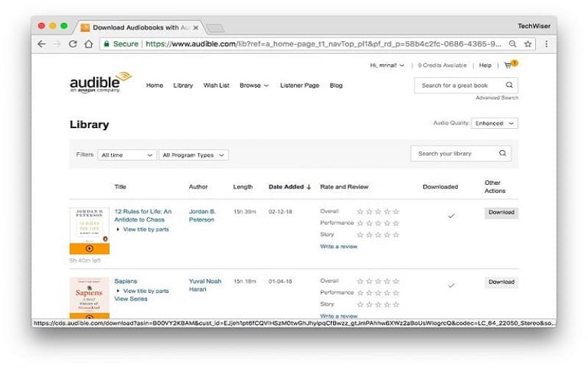Download the Sapiens audiobook
The width and height of the screenshot is (588, 368).
[501, 282]
